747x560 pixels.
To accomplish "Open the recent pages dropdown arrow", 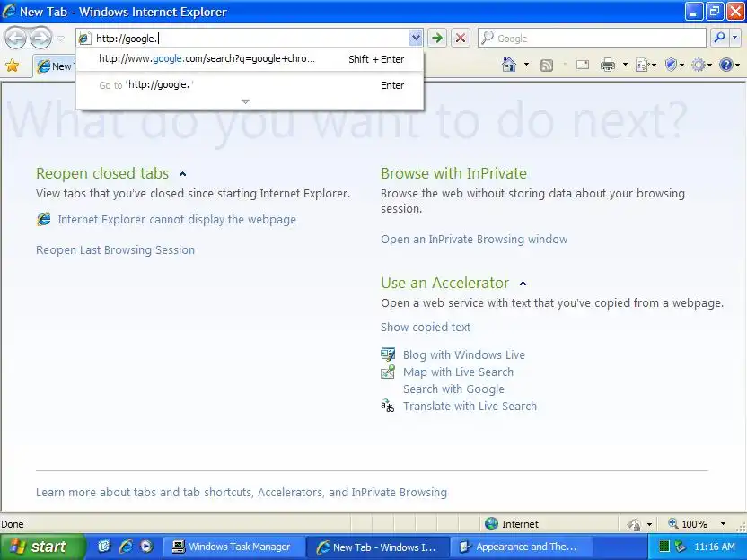I will pos(60,39).
